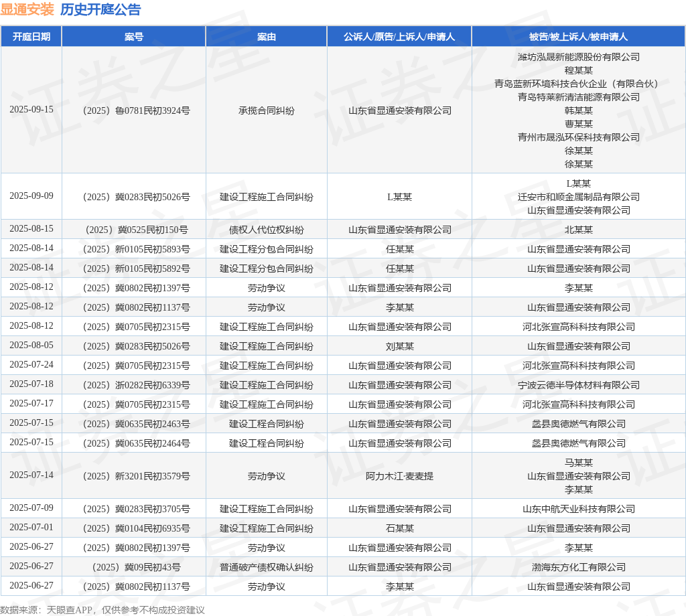Click the date 2025-08-15
The height and width of the screenshot is (616, 686).
tap(31, 228)
